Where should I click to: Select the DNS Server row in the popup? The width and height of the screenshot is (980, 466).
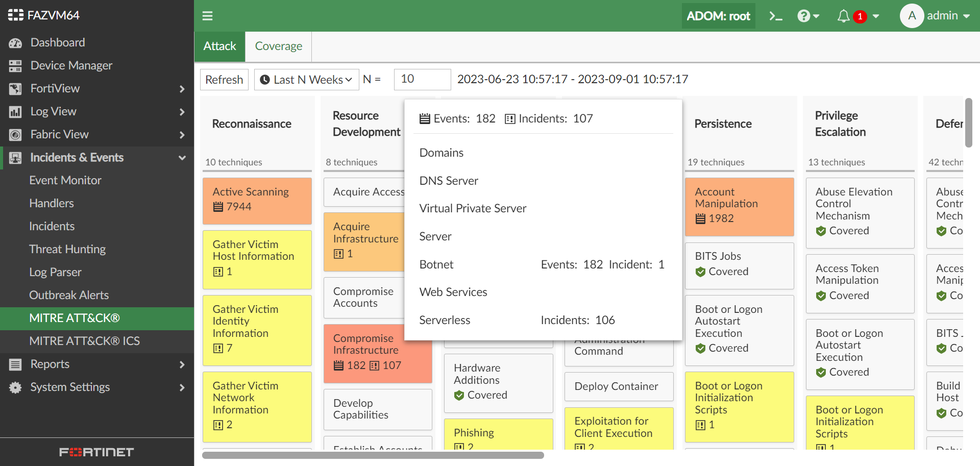(x=543, y=181)
